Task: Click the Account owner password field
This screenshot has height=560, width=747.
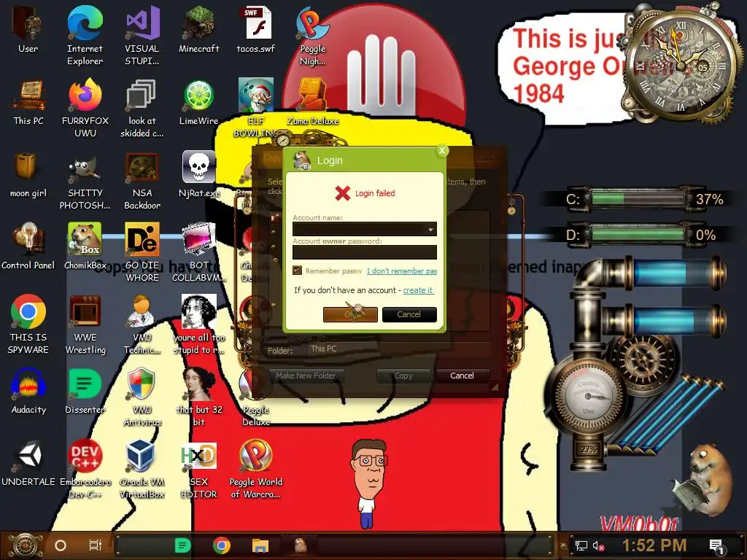Action: pyautogui.click(x=365, y=252)
